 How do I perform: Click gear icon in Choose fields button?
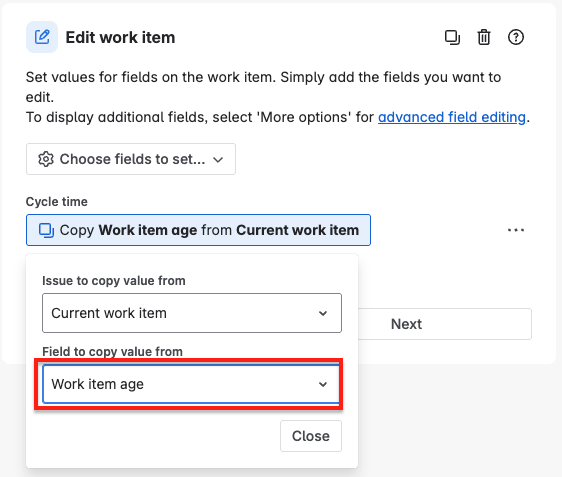coord(46,159)
